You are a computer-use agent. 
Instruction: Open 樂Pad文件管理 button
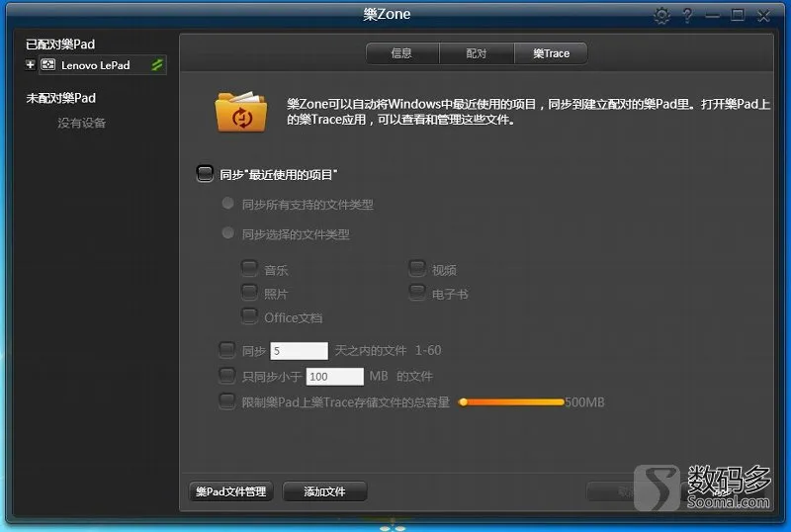click(231, 491)
